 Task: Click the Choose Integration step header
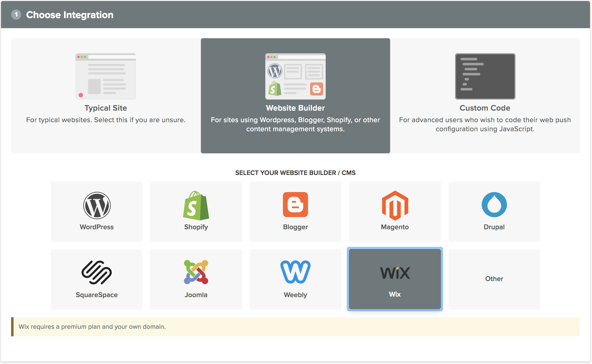coord(70,15)
